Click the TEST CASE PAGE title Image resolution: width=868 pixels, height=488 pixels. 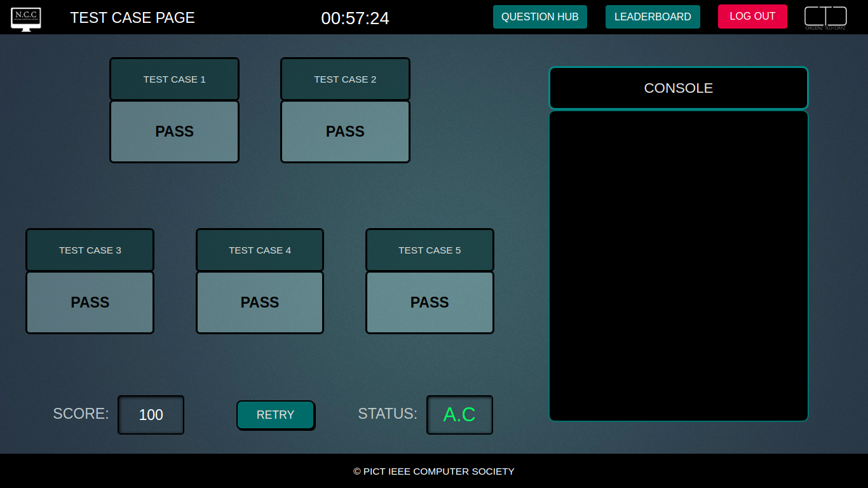(x=132, y=18)
